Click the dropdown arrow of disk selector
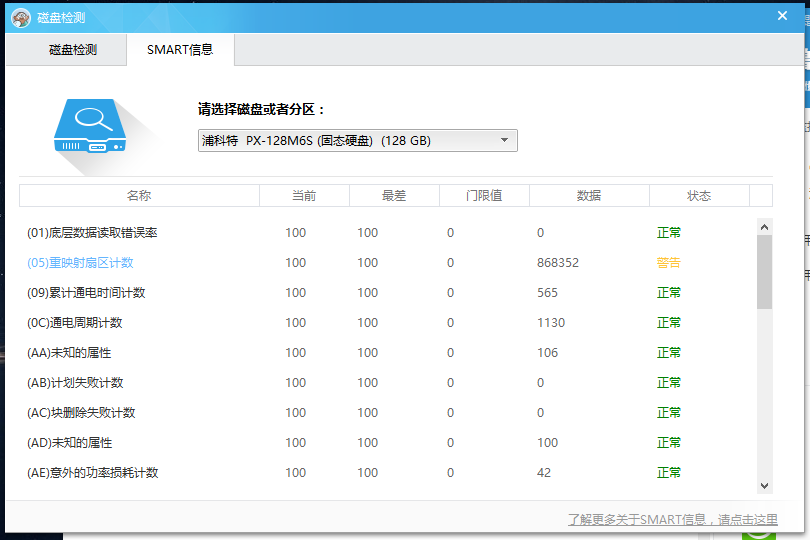Viewport: 810px width, 540px height. (504, 140)
